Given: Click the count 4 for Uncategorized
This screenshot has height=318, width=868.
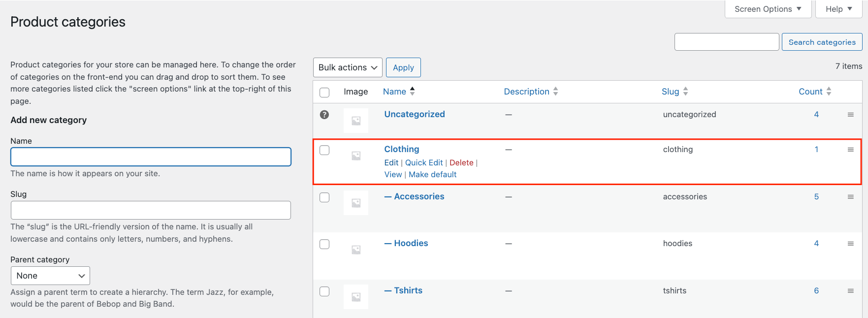Looking at the screenshot, I should (816, 114).
